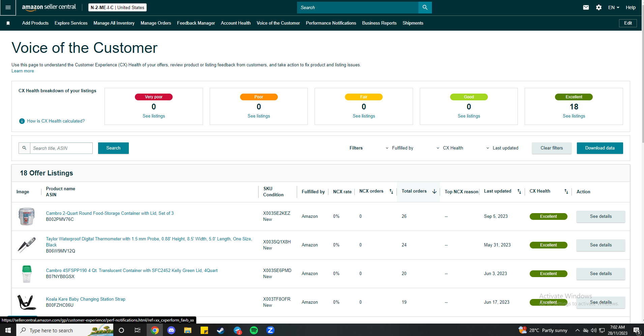Screen dimensions: 644x336
Task: Open the weather widget on taskbar
Action: pyautogui.click(x=543, y=330)
